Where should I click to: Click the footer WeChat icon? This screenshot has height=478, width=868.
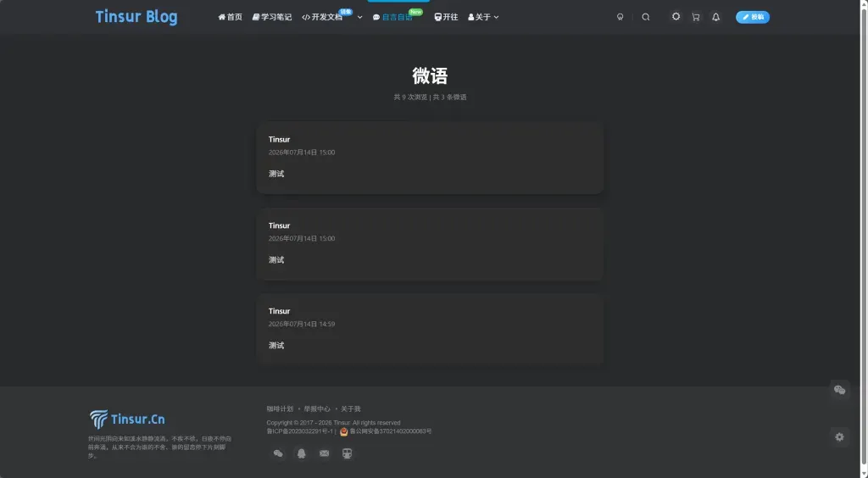pyautogui.click(x=278, y=453)
